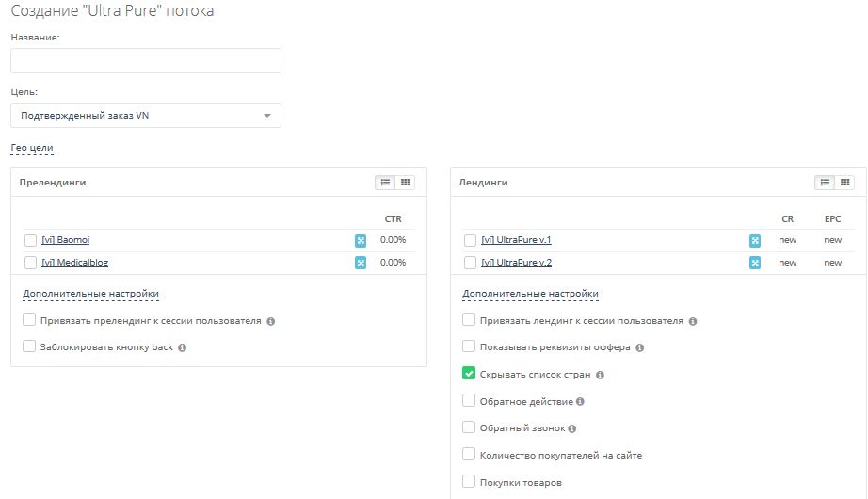Image resolution: width=868 pixels, height=499 pixels.
Task: Switch Лендинги panel to grid view
Action: [x=844, y=183]
